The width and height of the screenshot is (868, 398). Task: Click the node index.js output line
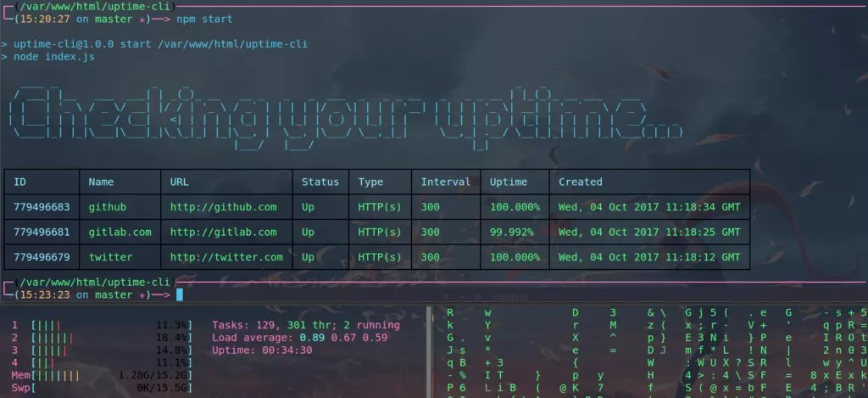coord(53,57)
